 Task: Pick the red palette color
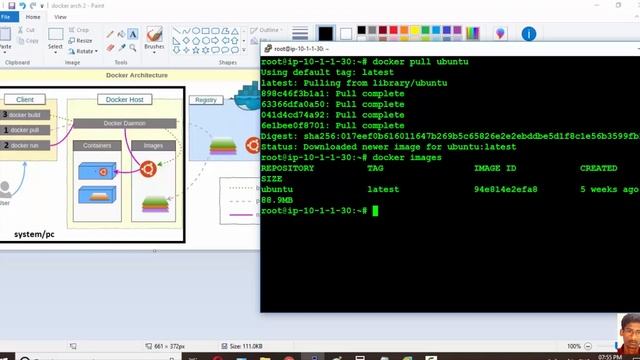[393, 30]
